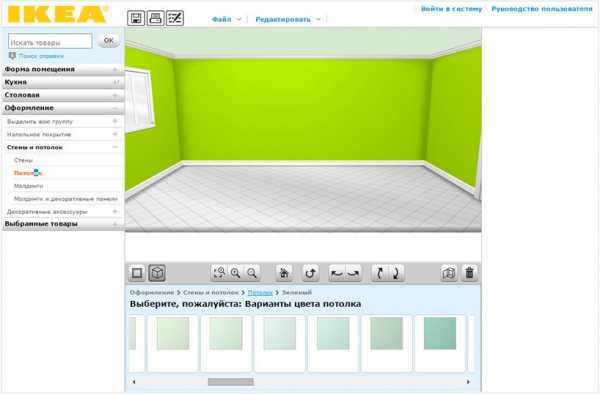This screenshot has height=394, width=600.
Task: Expand the Форма помещения section
Action: pyautogui.click(x=63, y=69)
